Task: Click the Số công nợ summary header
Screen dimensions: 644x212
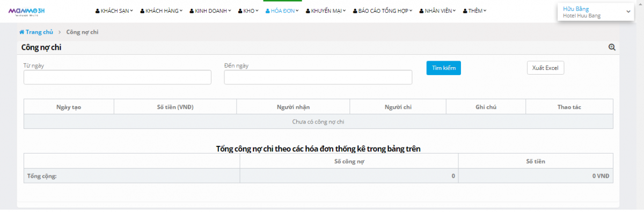Action: pyautogui.click(x=349, y=161)
